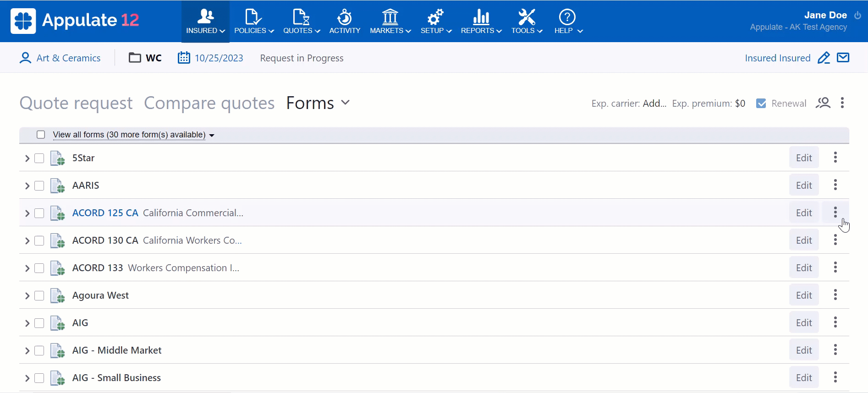Open the Insured menu
Screen dimensions: 868x393
pos(205,22)
